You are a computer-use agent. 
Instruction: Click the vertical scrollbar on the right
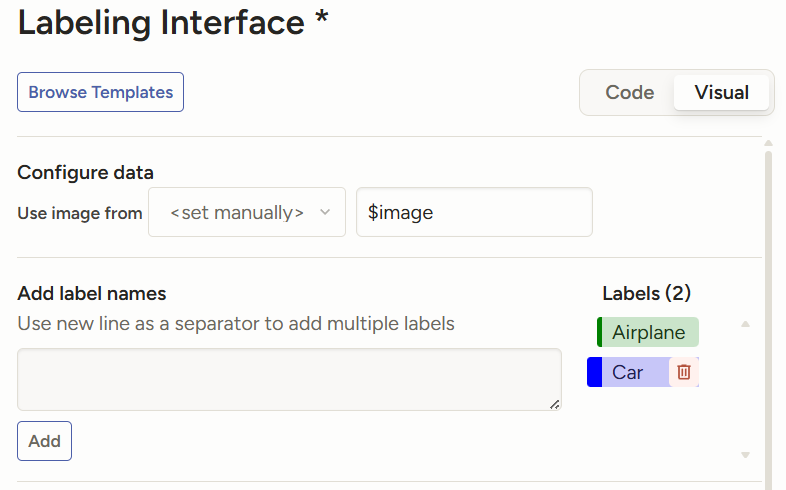click(x=768, y=300)
